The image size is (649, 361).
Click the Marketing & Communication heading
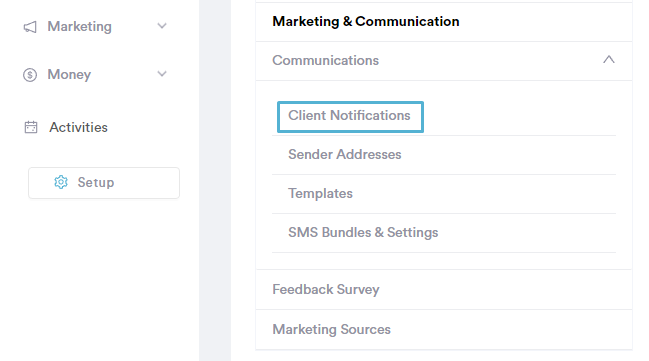[x=366, y=22]
